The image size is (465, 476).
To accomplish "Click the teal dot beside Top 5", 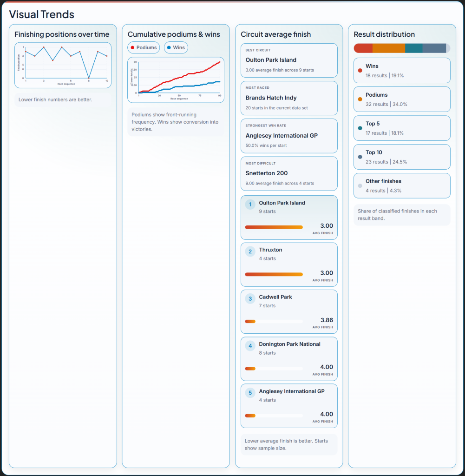I will click(360, 128).
